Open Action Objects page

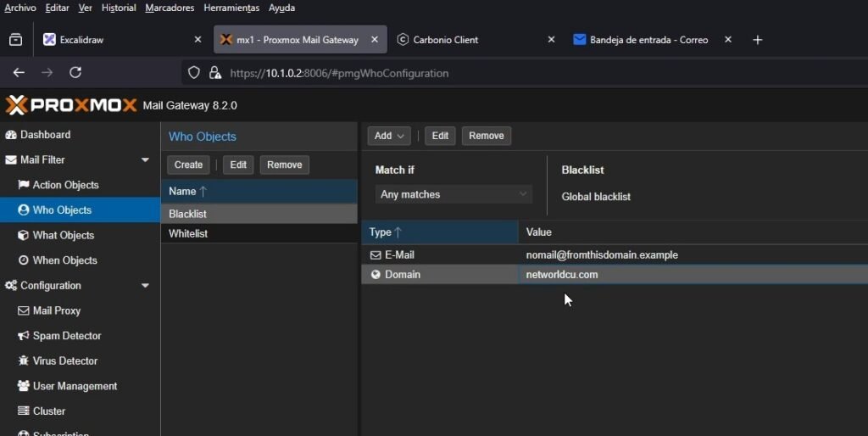[65, 185]
